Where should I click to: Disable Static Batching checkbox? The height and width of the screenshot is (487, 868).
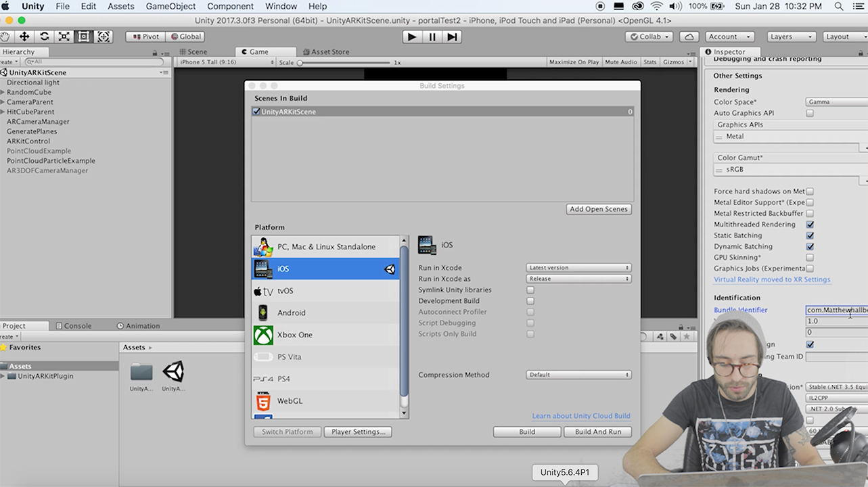click(x=810, y=235)
